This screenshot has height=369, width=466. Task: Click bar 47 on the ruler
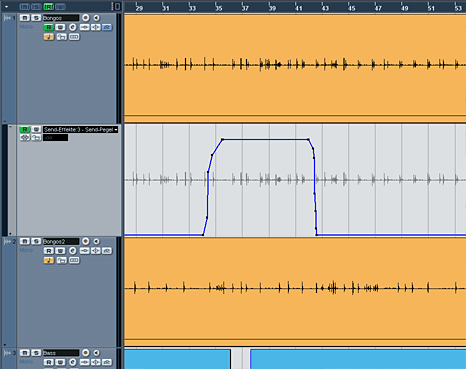378,8
